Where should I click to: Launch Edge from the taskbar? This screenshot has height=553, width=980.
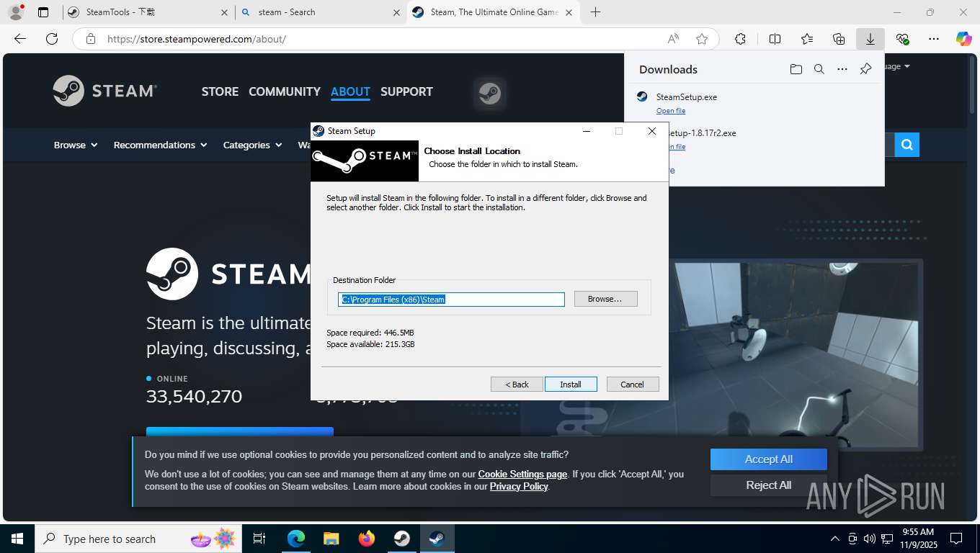pos(296,539)
